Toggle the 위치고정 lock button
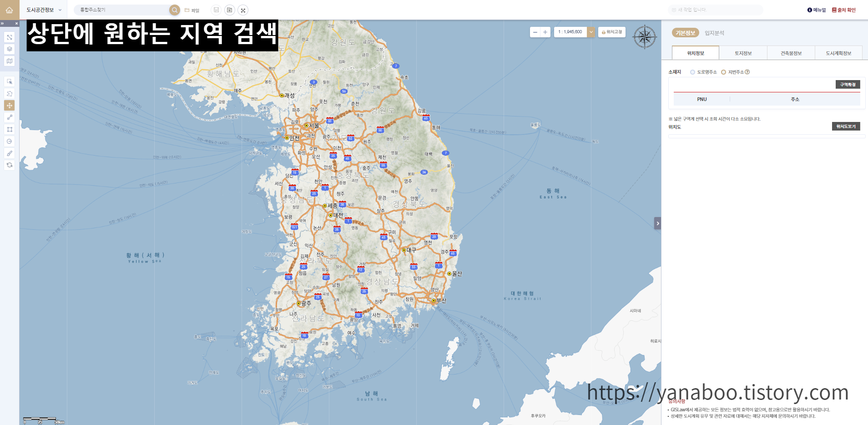This screenshot has width=868, height=425. (611, 32)
